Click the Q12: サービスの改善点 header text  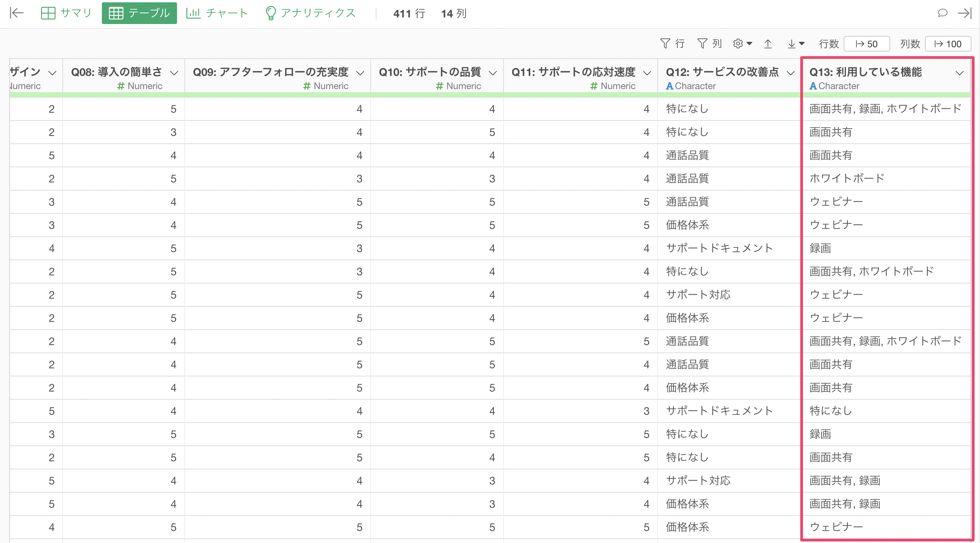click(722, 72)
